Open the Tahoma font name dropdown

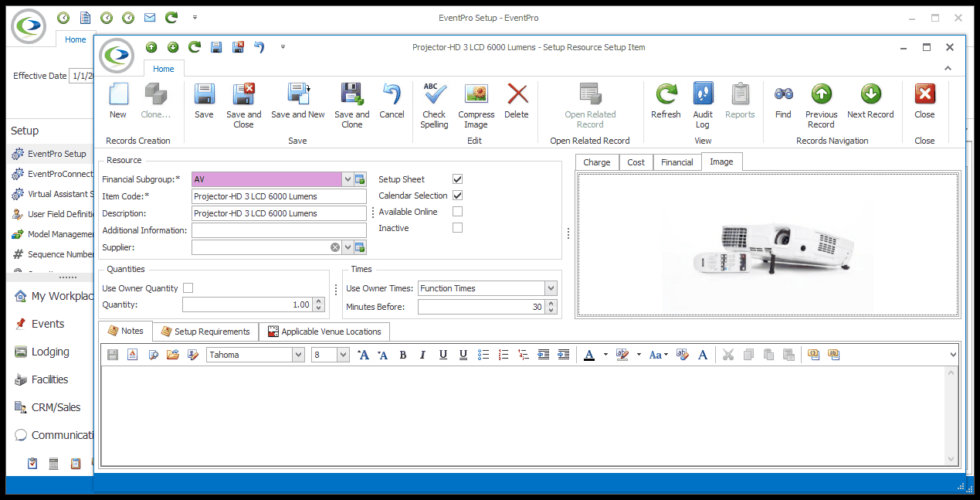(x=298, y=355)
